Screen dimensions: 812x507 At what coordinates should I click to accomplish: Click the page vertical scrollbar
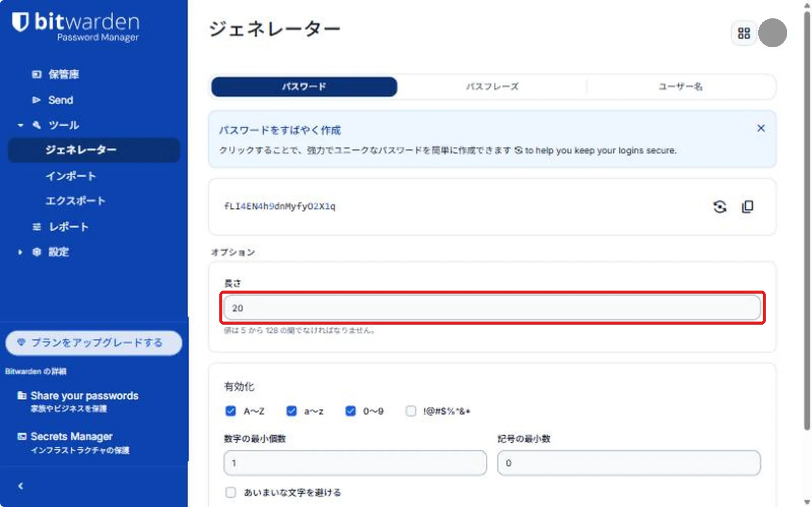tap(807, 220)
